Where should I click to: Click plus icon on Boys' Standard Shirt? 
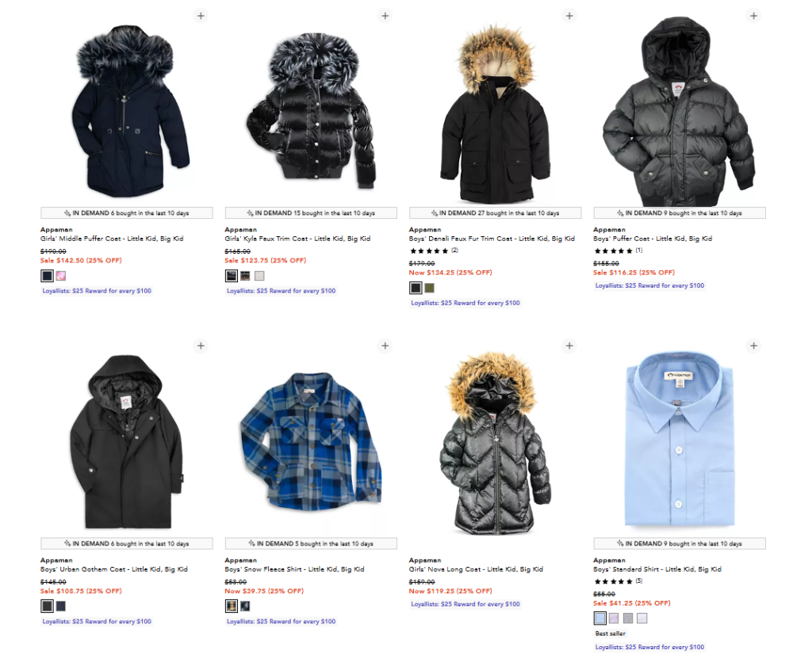tap(754, 346)
